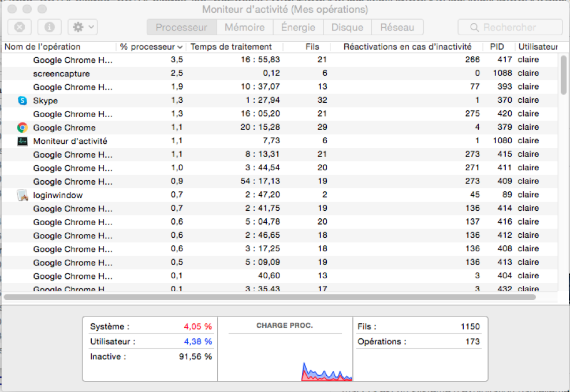Select the Google Chrome H… row with PID 417

pos(280,60)
